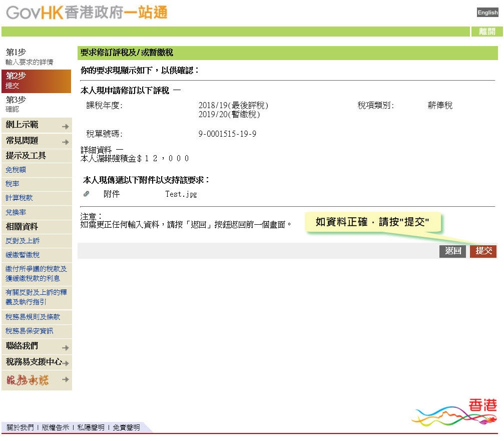This screenshot has width=504, height=441.
Task: Open the 計算稅款 link
Action: click(x=19, y=198)
